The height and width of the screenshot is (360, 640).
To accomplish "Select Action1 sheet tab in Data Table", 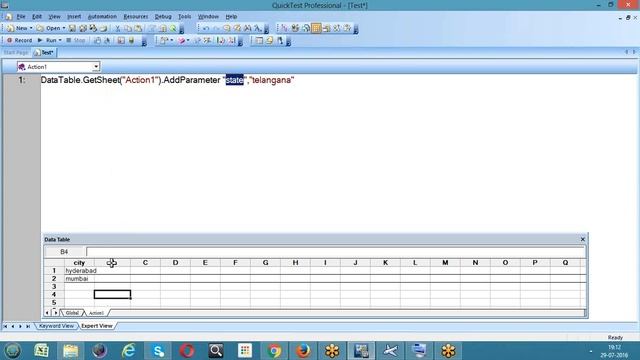I will pyautogui.click(x=96, y=313).
